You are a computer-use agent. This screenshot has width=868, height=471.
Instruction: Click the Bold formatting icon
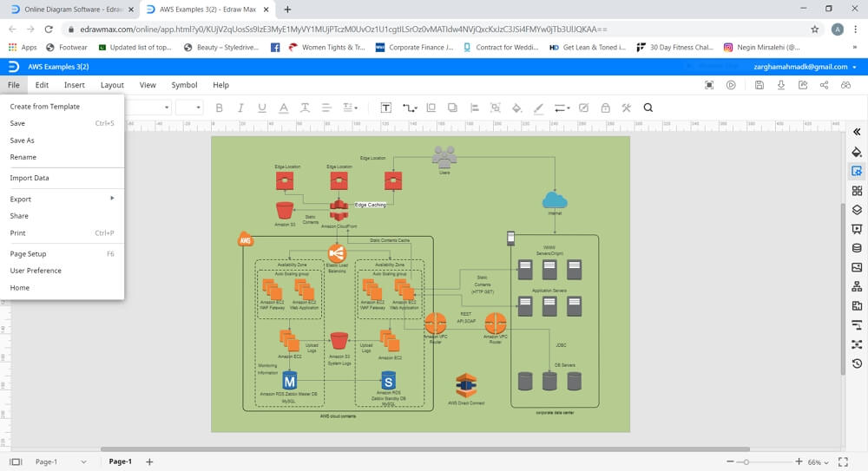pos(220,108)
